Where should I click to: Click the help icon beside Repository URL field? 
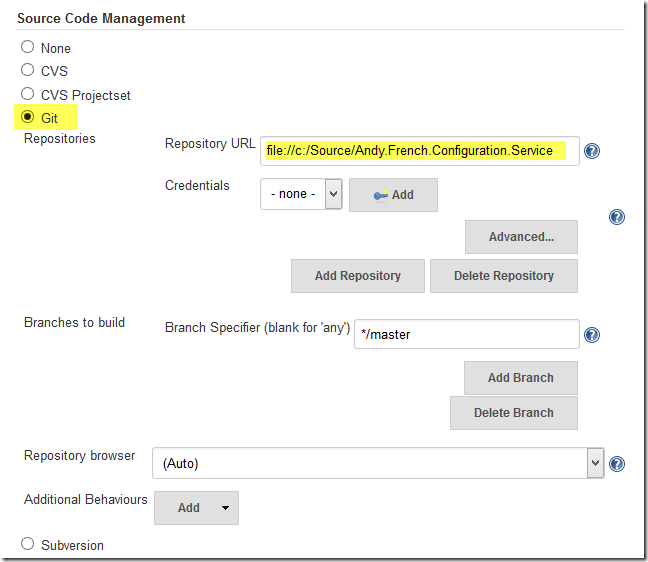tap(592, 151)
